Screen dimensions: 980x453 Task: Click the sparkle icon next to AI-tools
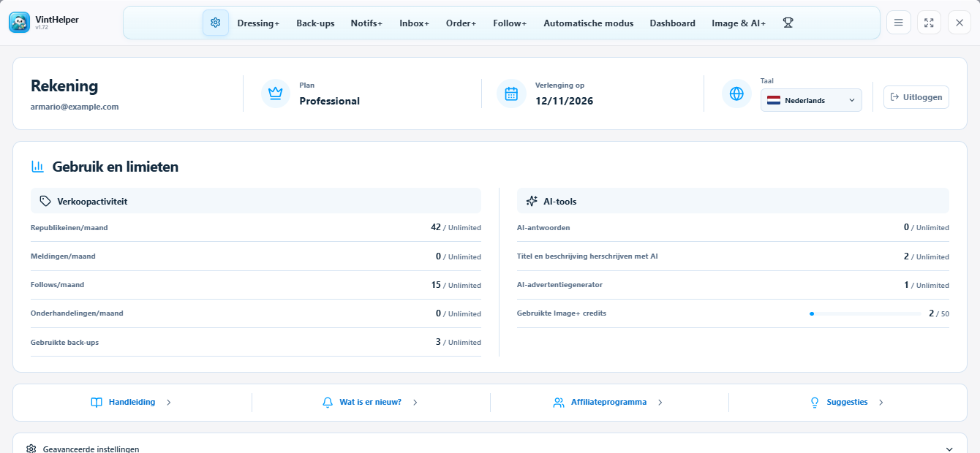coord(532,201)
